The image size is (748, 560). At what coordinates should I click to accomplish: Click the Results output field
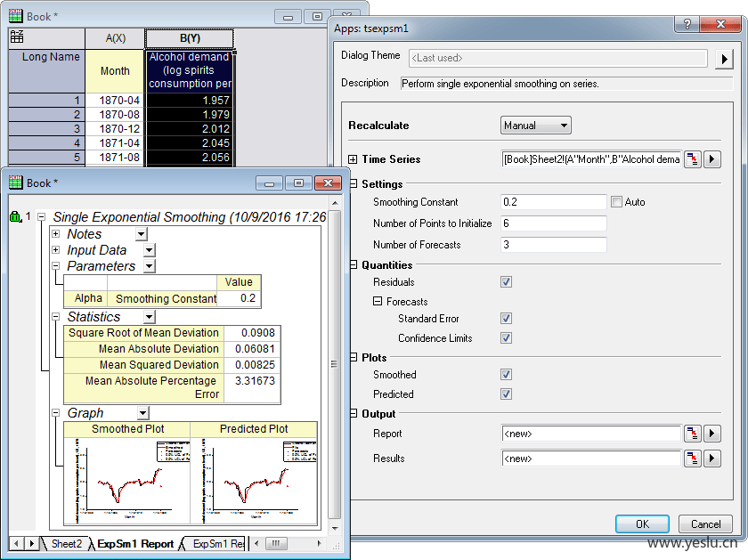[x=591, y=459]
